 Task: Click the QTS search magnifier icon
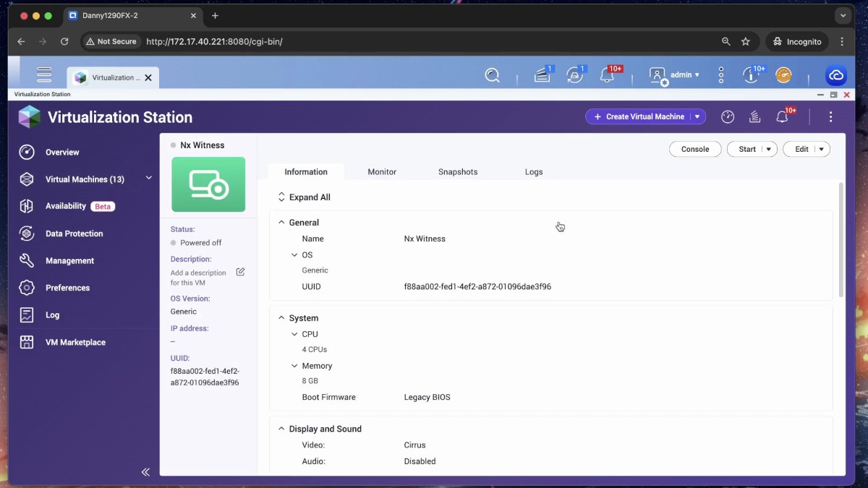point(493,75)
